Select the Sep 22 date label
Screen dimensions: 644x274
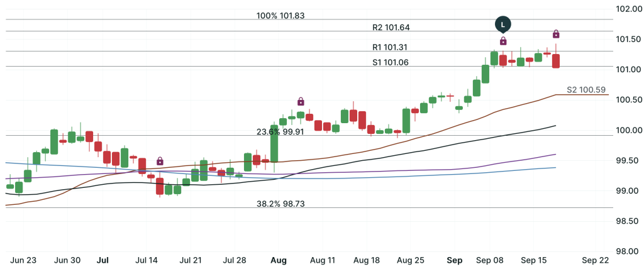(x=595, y=260)
